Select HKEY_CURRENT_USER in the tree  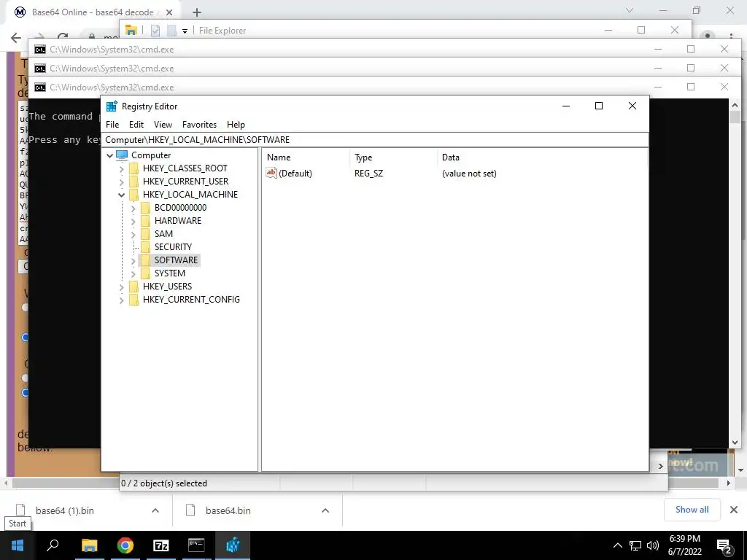185,182
